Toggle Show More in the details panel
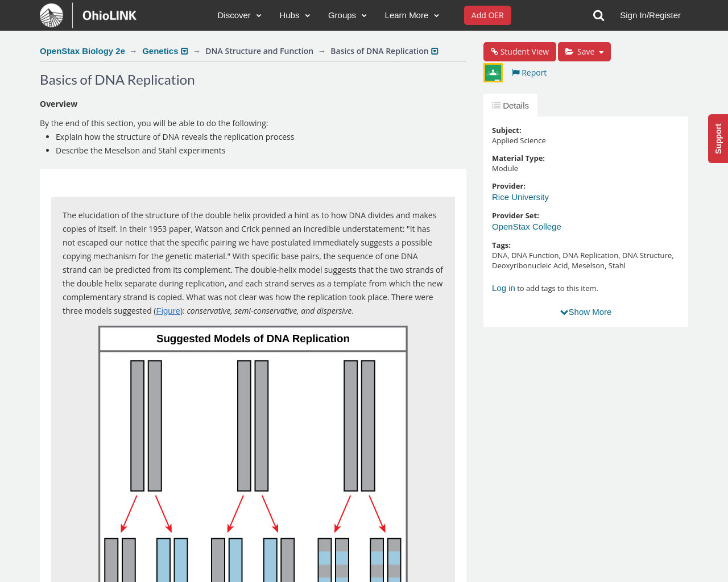Viewport: 728px width, 582px height. tap(585, 311)
